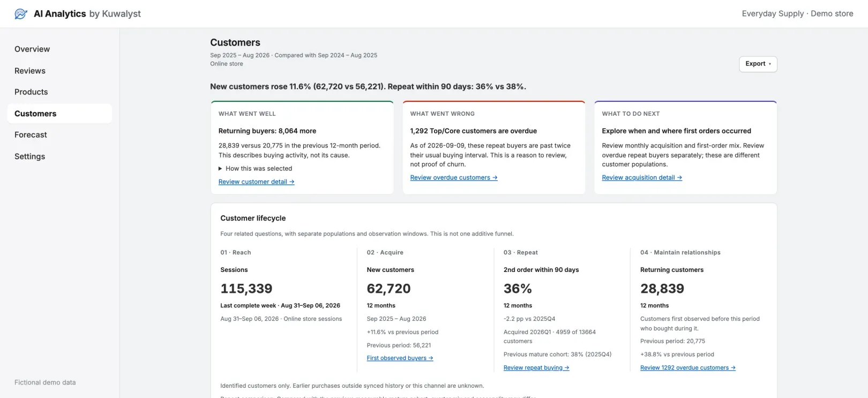868x398 pixels.
Task: Click the '2nd order within 90 days' label
Action: click(541, 270)
